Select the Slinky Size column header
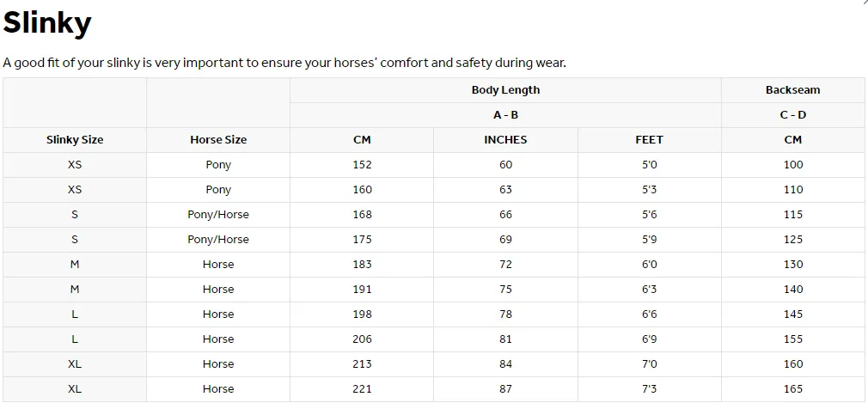 (75, 140)
